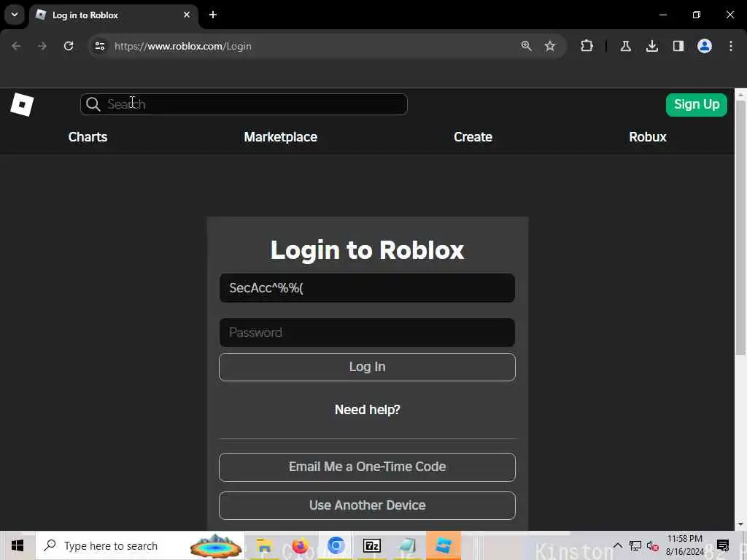Bookmark this page with star icon
This screenshot has height=560, width=747.
[550, 46]
